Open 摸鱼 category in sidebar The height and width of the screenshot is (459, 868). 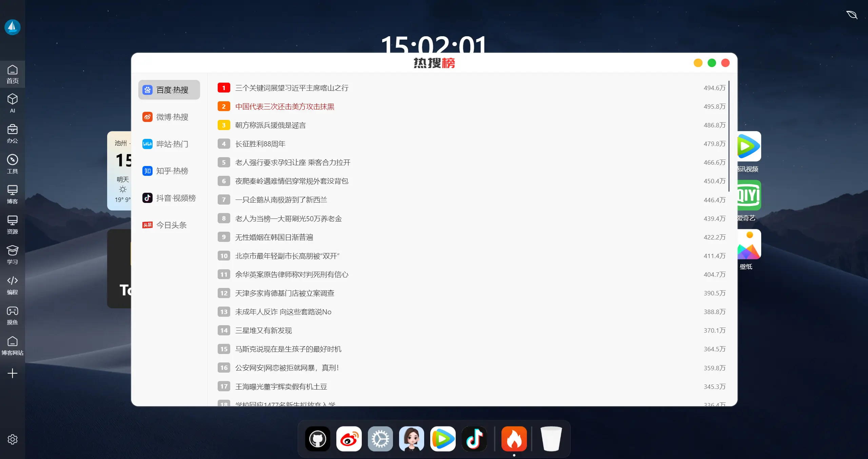coord(13,315)
